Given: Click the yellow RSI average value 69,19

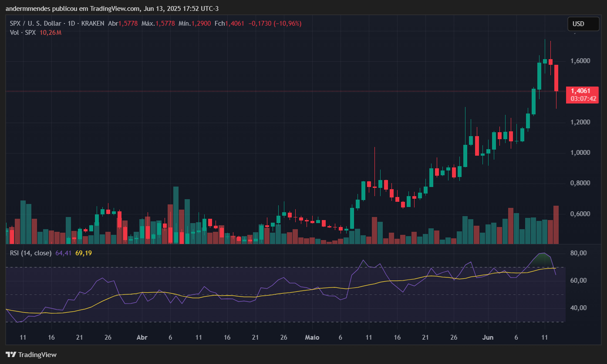Looking at the screenshot, I should point(84,253).
